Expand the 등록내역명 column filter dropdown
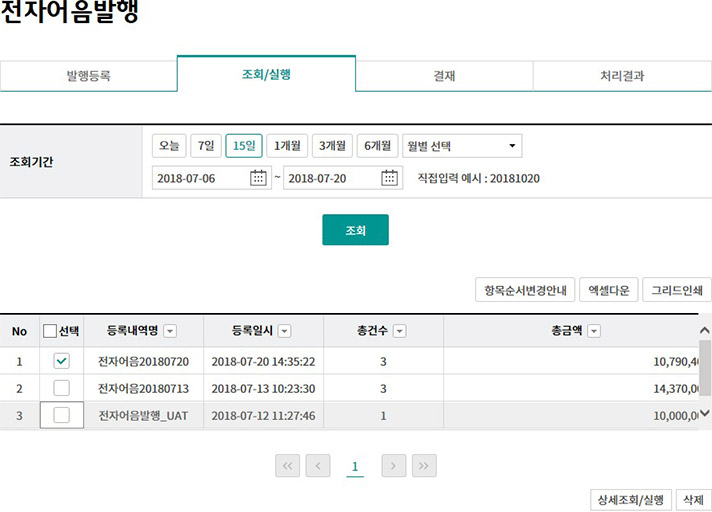The height and width of the screenshot is (512, 712). (170, 331)
